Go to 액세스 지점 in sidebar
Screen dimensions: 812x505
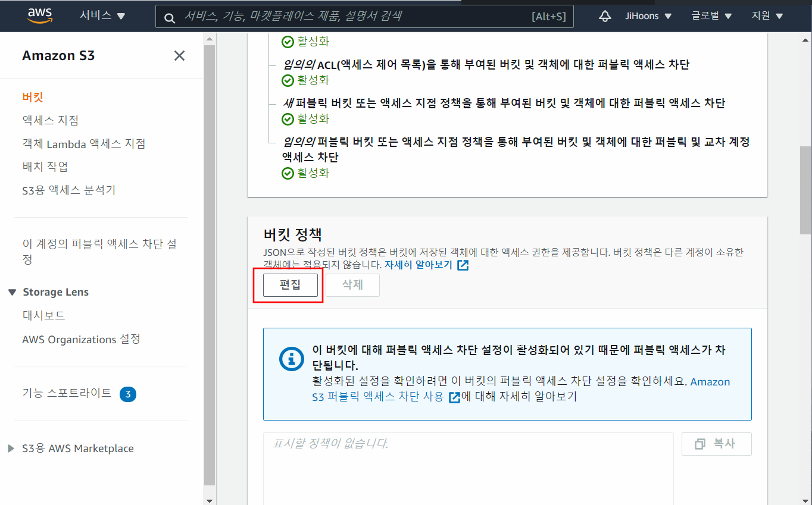coord(51,120)
